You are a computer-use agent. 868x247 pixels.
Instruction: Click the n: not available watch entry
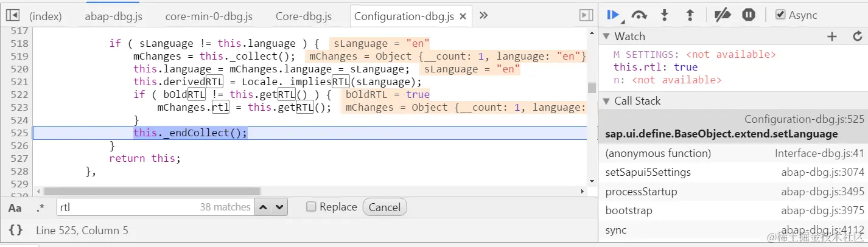(x=668, y=80)
